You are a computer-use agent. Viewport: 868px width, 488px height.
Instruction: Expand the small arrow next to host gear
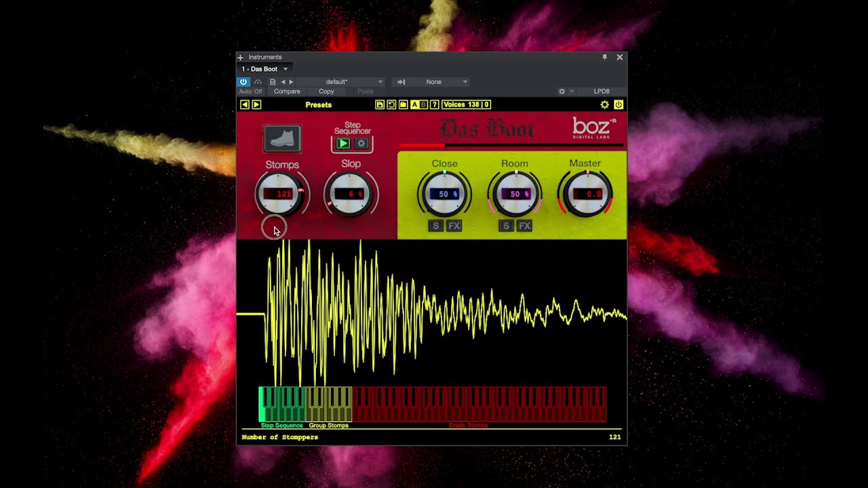tap(572, 91)
